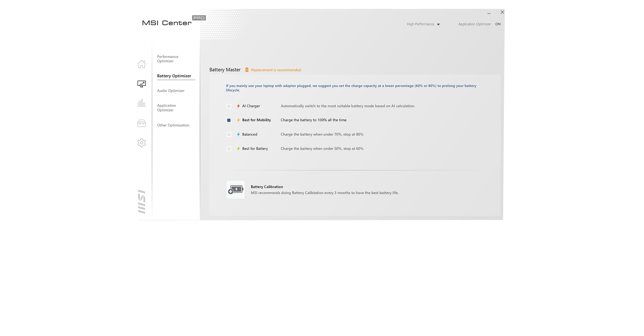Open the toolbox support sidebar icon

(x=142, y=123)
